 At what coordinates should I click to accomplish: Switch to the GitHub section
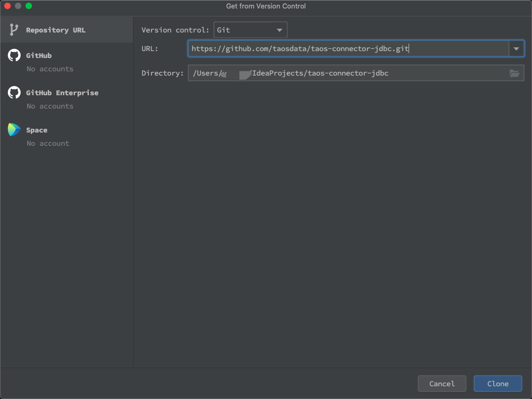tap(38, 55)
